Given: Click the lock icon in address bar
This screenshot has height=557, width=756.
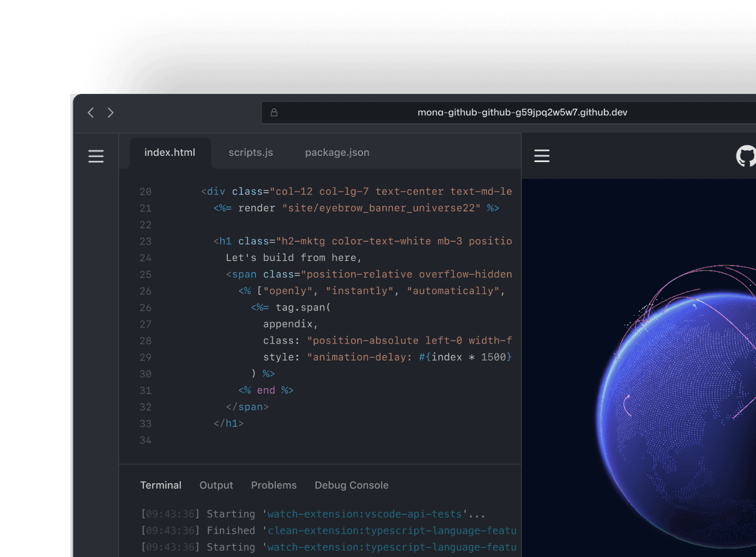Looking at the screenshot, I should point(274,113).
